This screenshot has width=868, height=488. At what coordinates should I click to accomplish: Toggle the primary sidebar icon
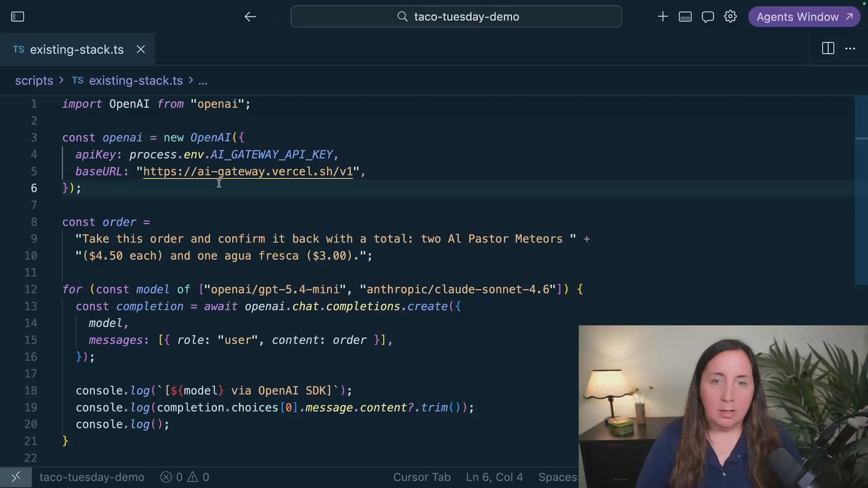[18, 17]
